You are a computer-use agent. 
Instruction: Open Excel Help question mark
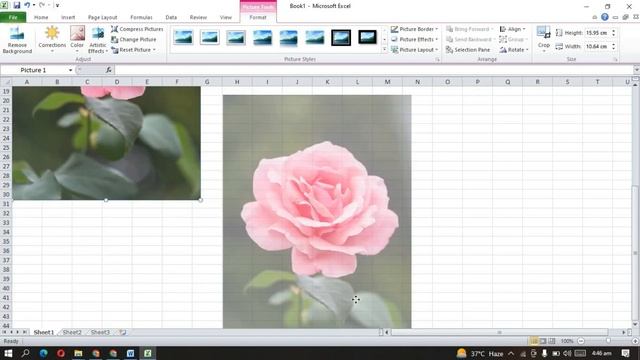(604, 17)
